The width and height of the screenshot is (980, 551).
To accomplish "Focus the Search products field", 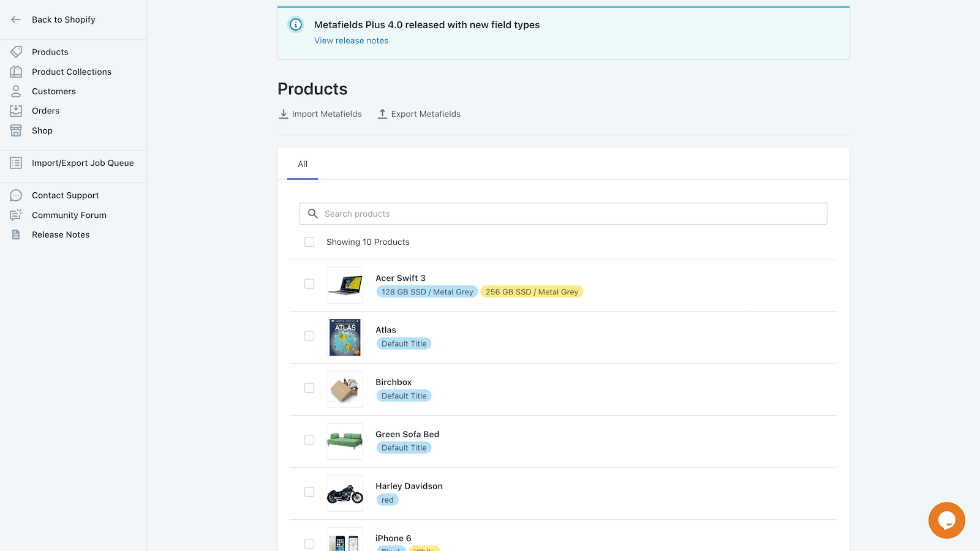I will click(x=563, y=214).
